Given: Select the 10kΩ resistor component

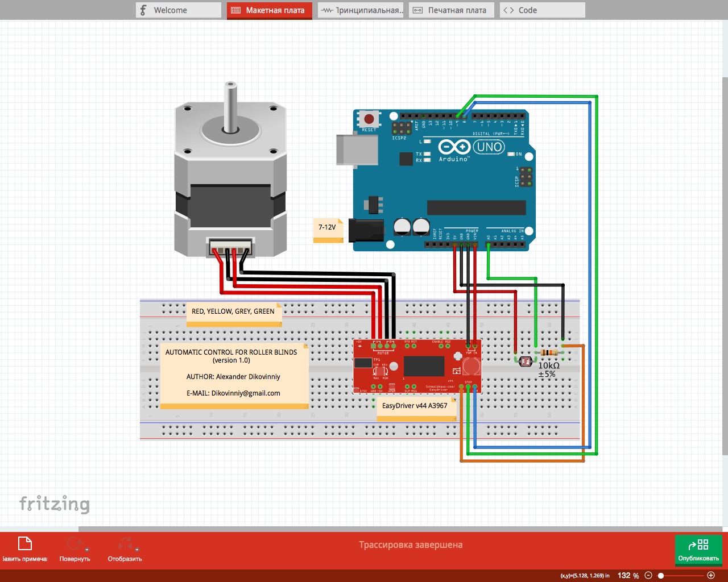Looking at the screenshot, I should pyautogui.click(x=549, y=353).
